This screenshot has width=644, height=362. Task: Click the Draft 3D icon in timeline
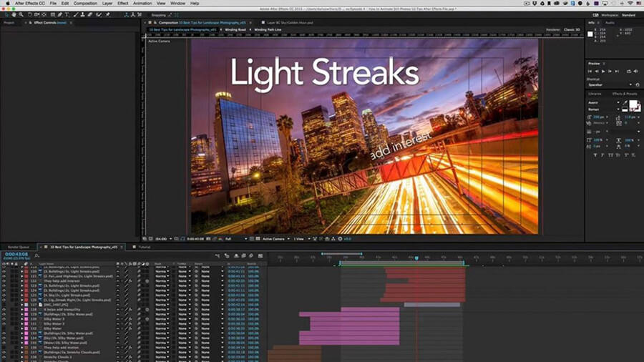[x=227, y=255]
